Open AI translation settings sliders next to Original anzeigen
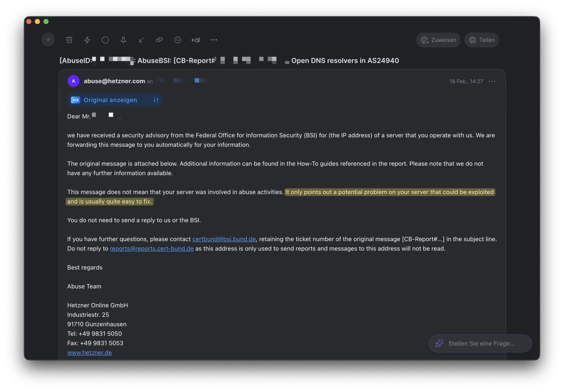This screenshot has width=564, height=392. point(155,100)
